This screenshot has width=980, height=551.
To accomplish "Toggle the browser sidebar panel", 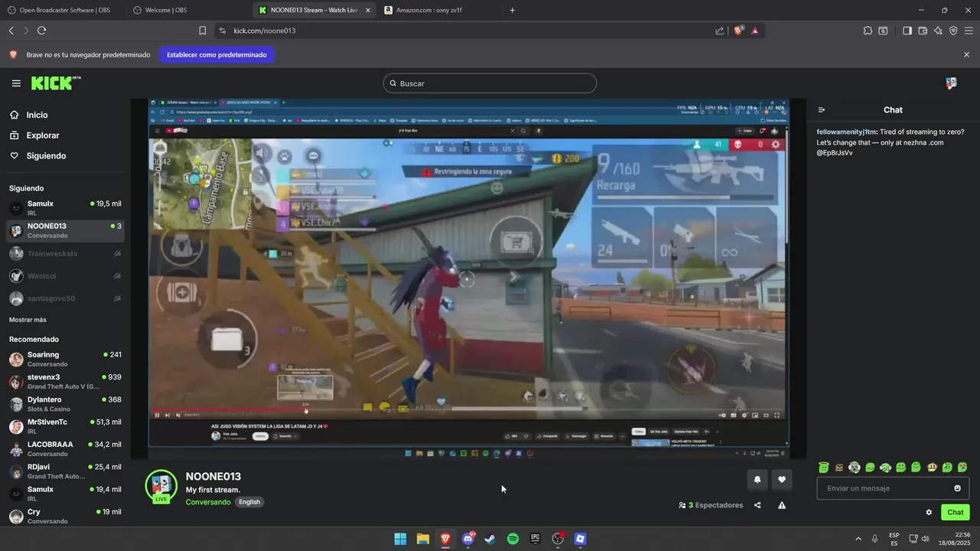I will (906, 31).
